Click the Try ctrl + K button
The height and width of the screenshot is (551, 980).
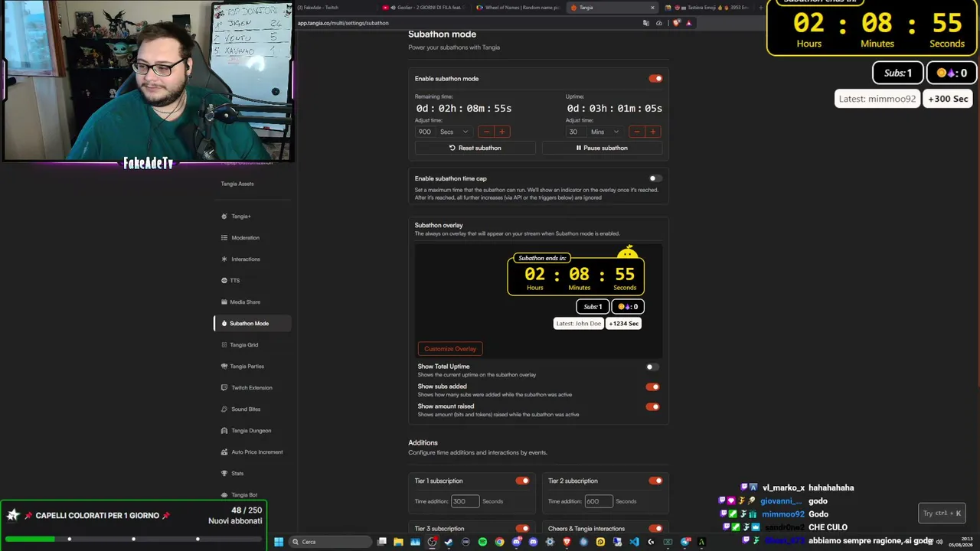click(x=942, y=514)
